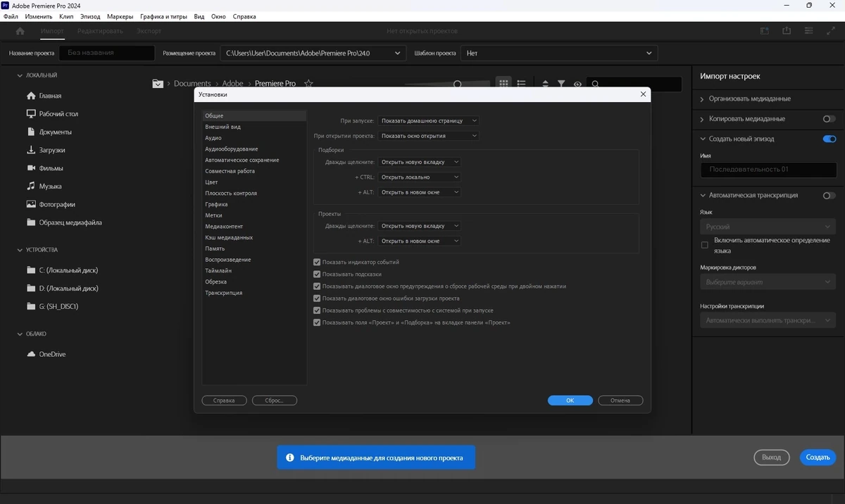Switch to list view
Screen dimensions: 845x504
[521, 83]
